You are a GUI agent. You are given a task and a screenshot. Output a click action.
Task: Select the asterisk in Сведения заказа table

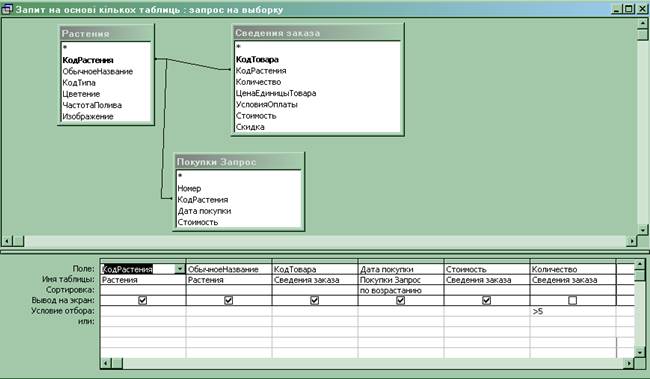coord(238,47)
